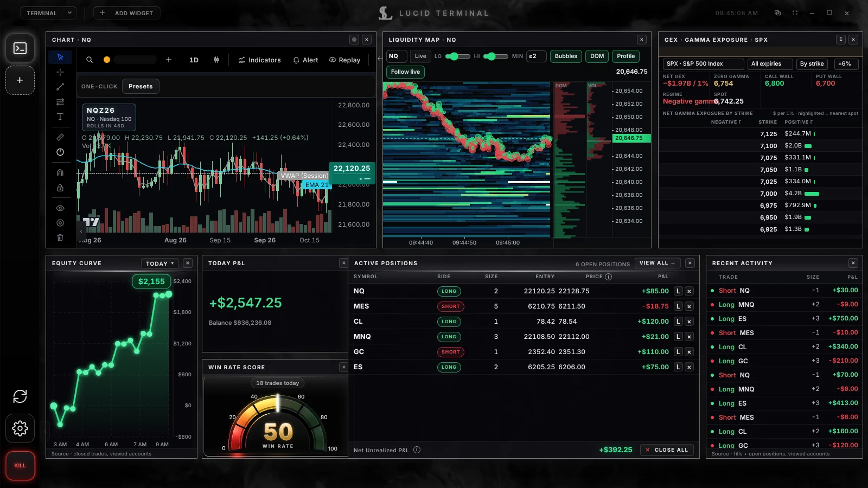The height and width of the screenshot is (488, 868).
Task: Enable Follow live in Liquidity Map
Action: click(405, 72)
